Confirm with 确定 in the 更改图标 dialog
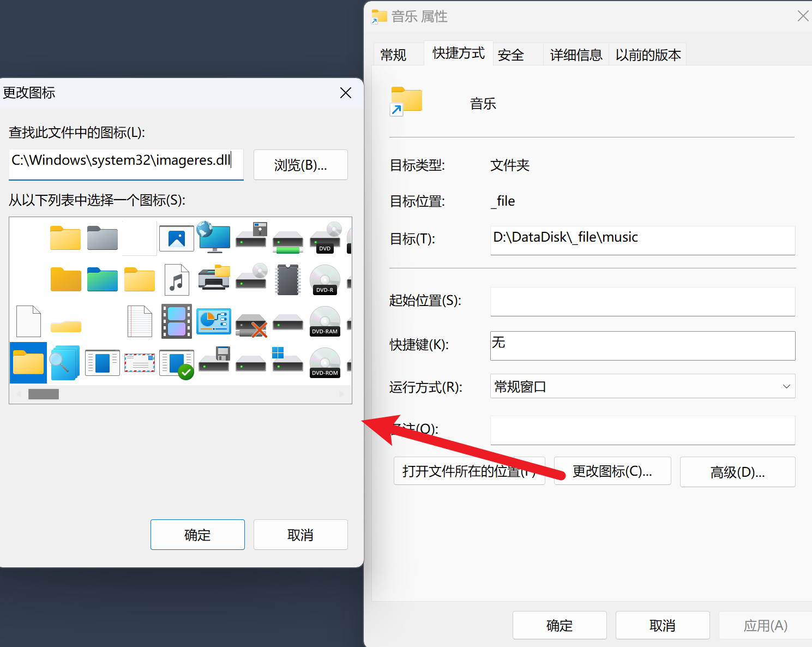 (197, 535)
